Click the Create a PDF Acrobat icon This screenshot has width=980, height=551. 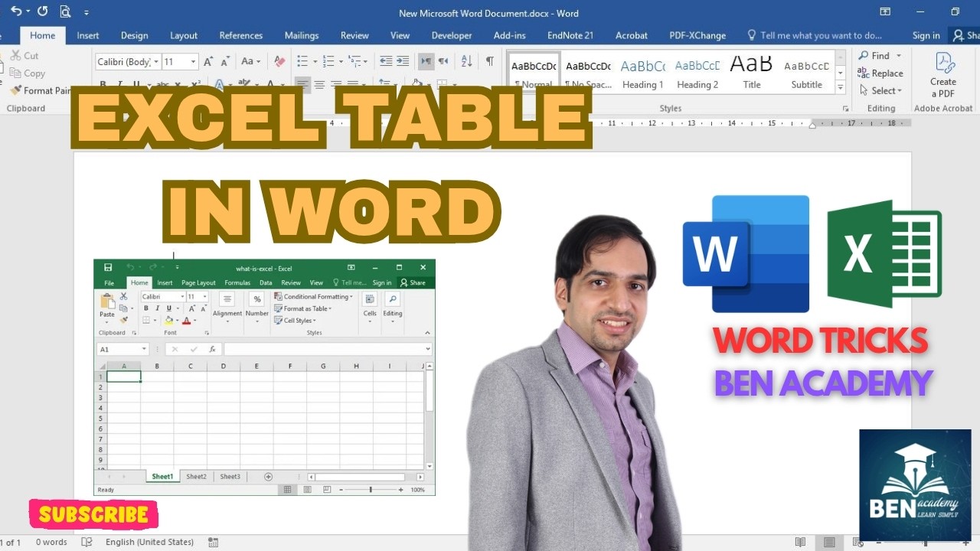click(x=943, y=75)
